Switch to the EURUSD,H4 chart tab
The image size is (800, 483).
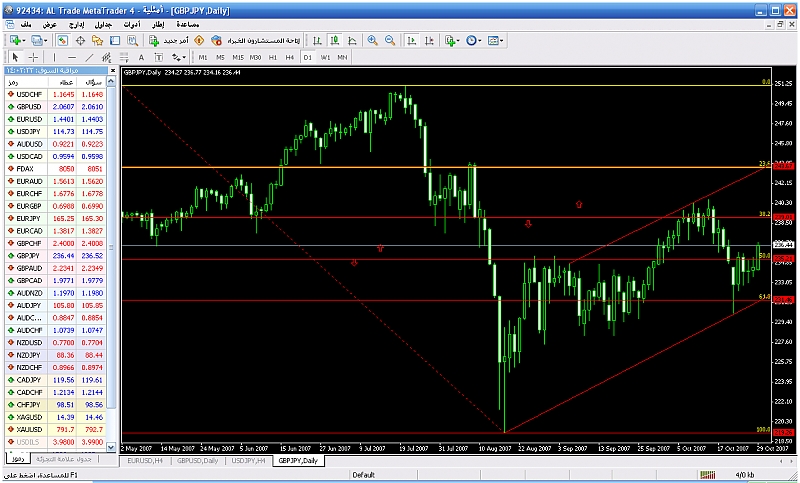(145, 461)
